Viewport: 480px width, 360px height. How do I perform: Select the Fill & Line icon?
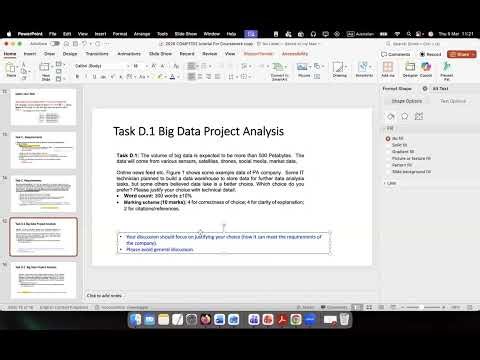[x=391, y=116]
